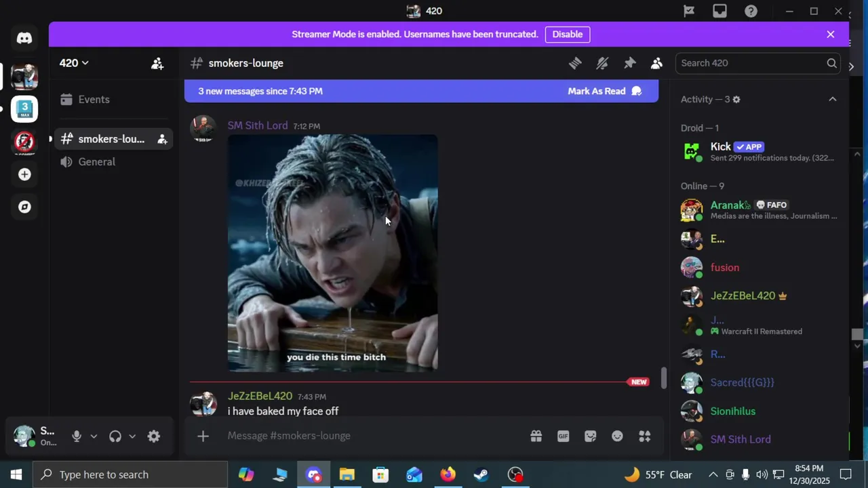The height and width of the screenshot is (488, 868).
Task: Click the chat scrollbar thumb
Action: (x=664, y=378)
